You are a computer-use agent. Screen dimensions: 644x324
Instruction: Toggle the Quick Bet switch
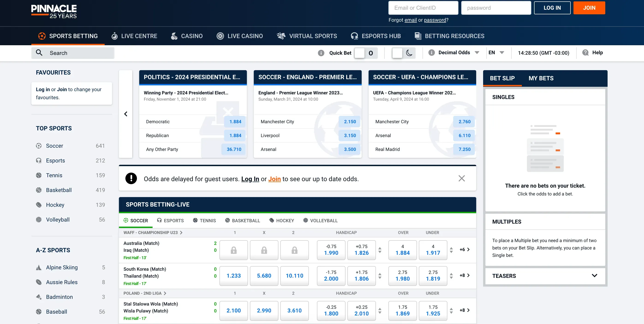click(365, 53)
